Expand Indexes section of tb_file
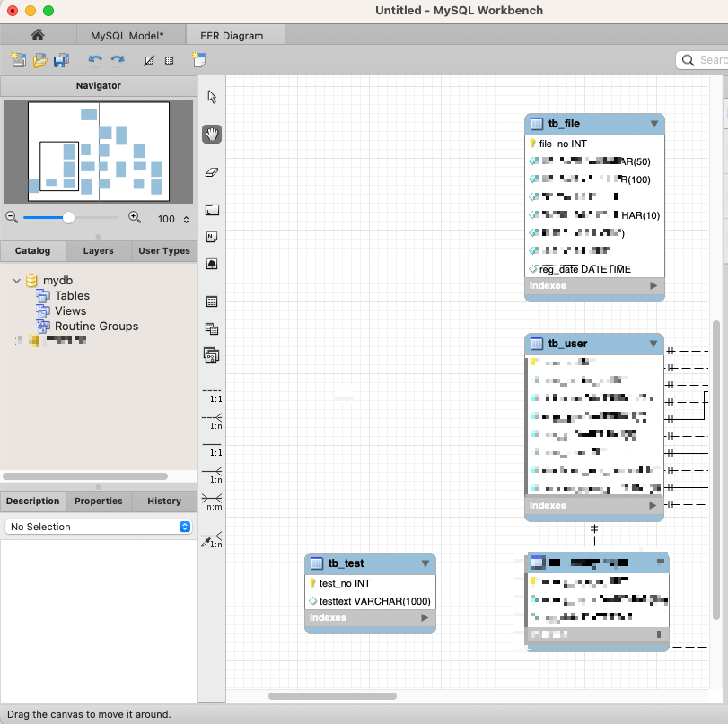 pyautogui.click(x=653, y=286)
